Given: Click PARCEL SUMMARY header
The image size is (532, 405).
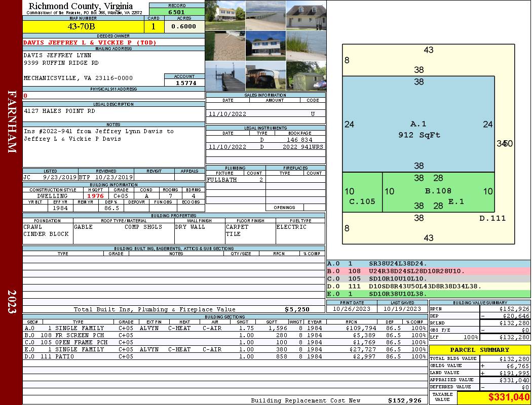Looking at the screenshot, I should pos(480,350).
